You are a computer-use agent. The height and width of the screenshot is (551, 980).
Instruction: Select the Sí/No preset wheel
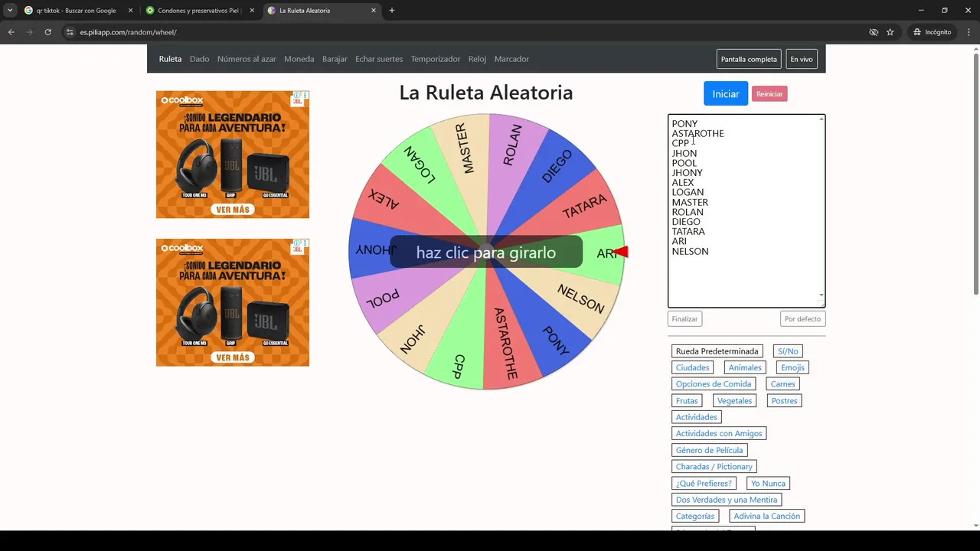788,351
